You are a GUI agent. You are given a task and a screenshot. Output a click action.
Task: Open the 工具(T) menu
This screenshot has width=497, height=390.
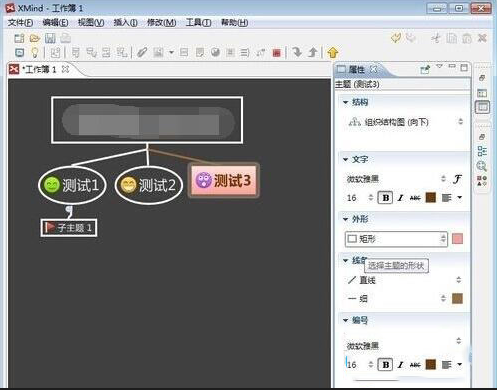[198, 23]
